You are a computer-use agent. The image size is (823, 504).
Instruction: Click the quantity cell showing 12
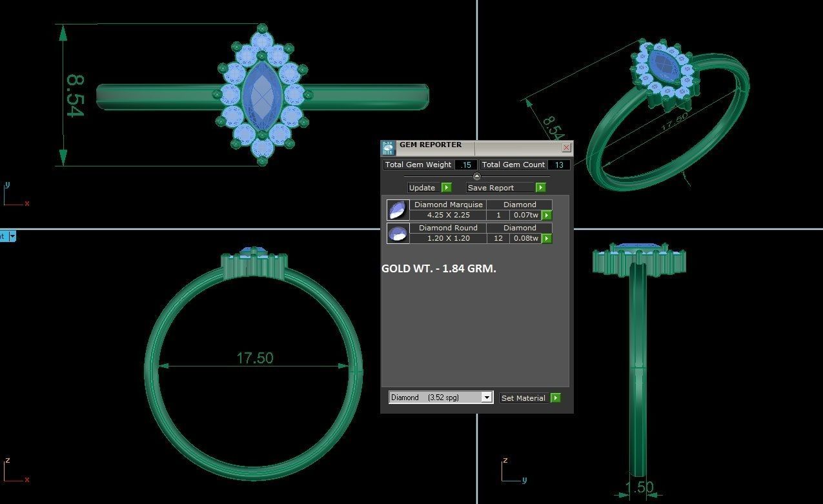[498, 239]
